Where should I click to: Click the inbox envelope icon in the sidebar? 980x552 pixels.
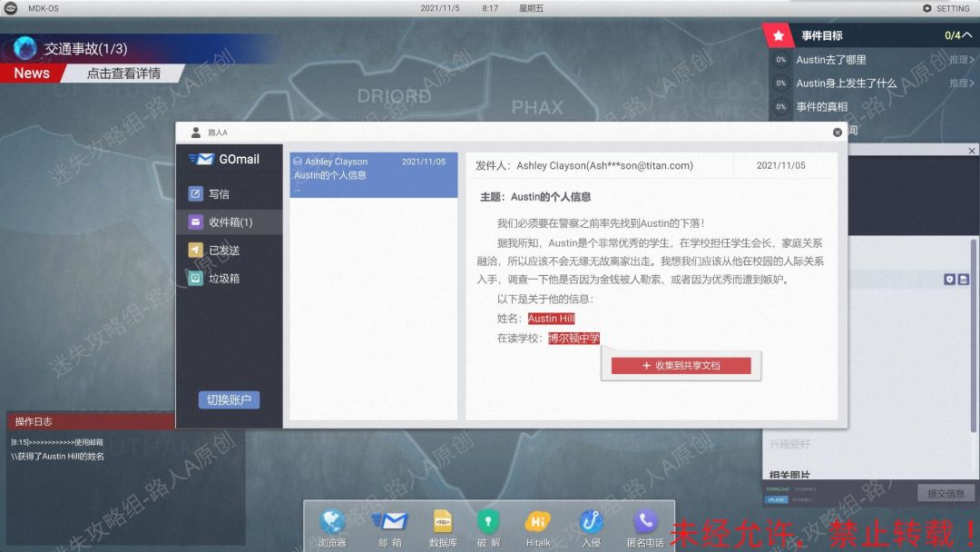[196, 222]
